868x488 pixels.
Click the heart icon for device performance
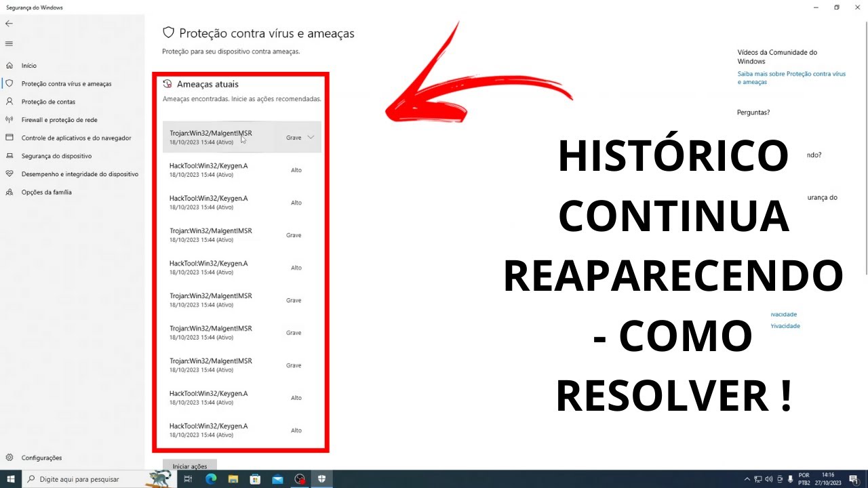click(9, 174)
